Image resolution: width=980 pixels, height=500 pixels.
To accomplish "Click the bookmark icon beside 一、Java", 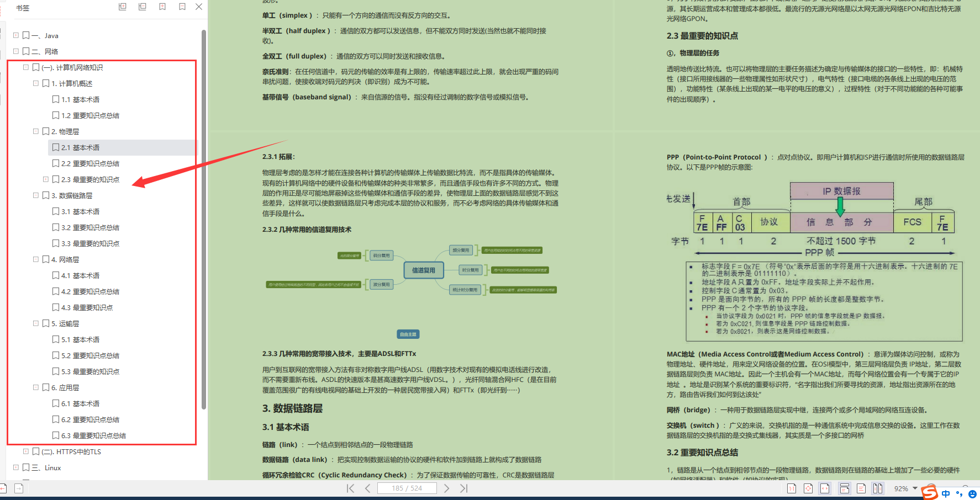I will [26, 35].
